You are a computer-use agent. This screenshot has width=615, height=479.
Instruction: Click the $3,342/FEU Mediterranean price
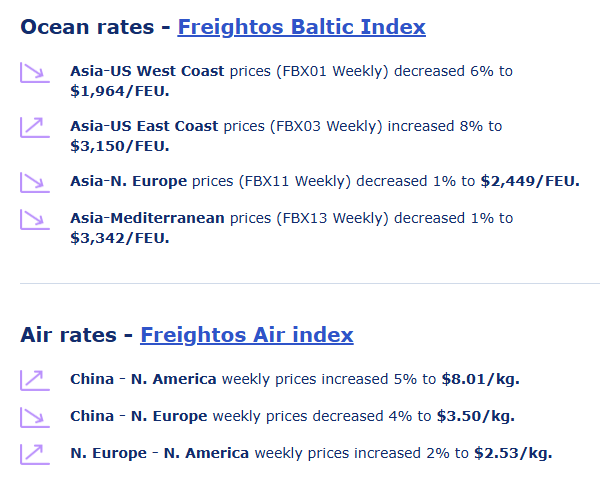click(x=119, y=237)
